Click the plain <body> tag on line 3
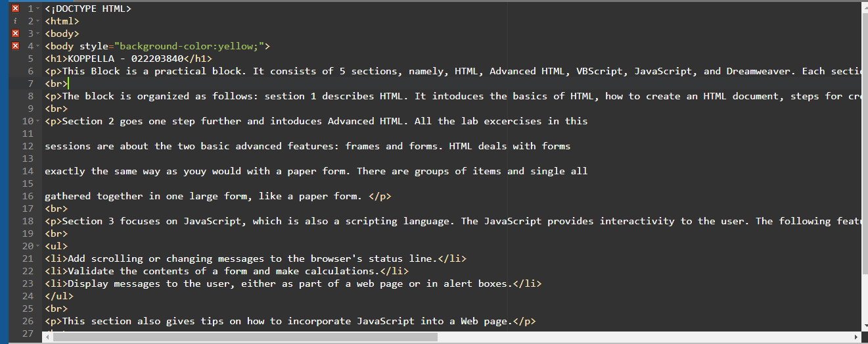868x344 pixels. 62,34
